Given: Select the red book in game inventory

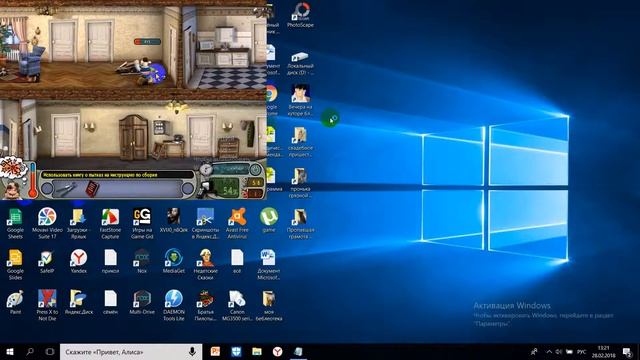Looking at the screenshot, I should tap(92, 189).
